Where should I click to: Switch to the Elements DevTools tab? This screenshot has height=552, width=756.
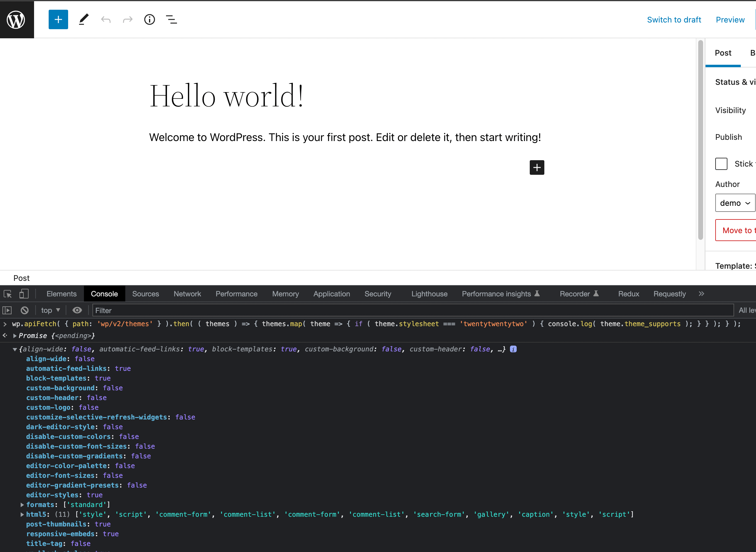[61, 294]
